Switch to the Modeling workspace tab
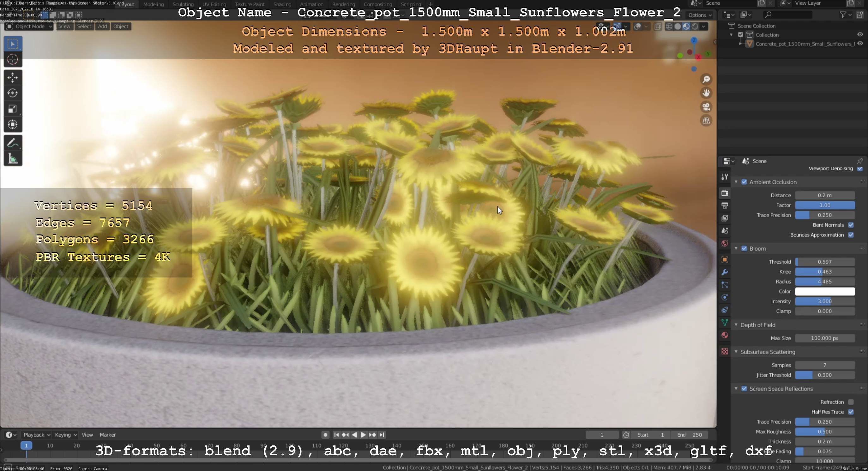 [153, 4]
